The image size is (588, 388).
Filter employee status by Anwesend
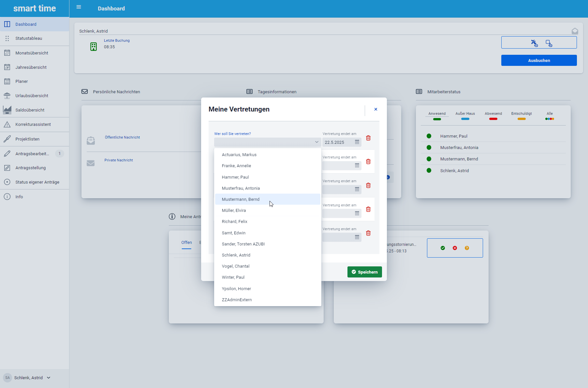point(437,116)
